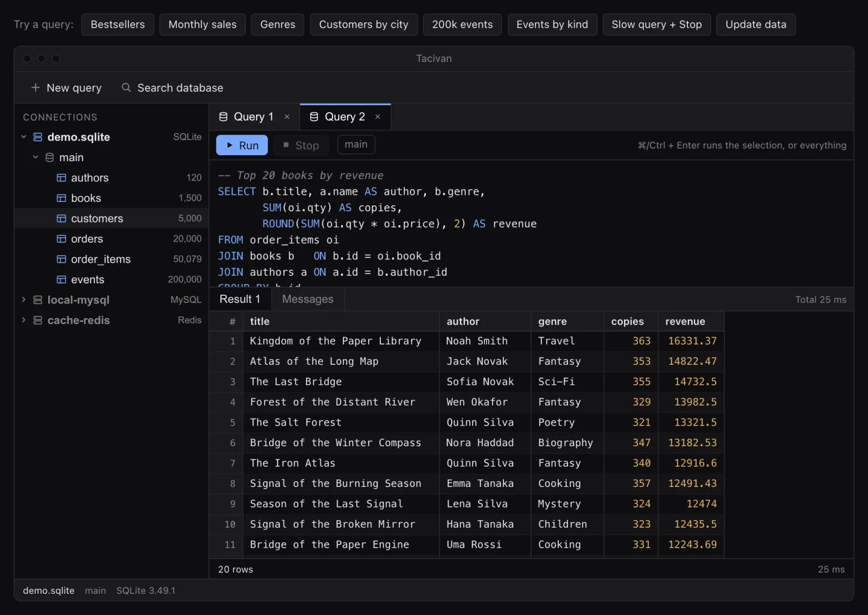Run the current query
The image size is (868, 615).
242,145
